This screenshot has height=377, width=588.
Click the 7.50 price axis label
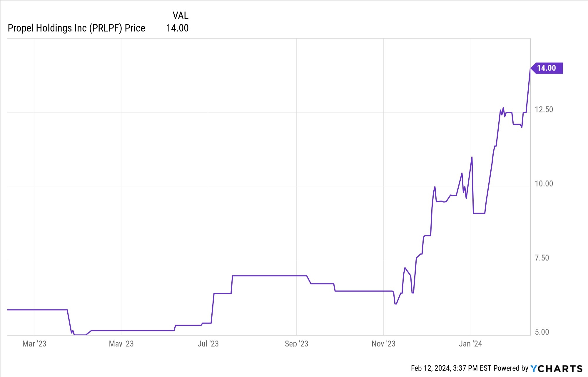[542, 258]
